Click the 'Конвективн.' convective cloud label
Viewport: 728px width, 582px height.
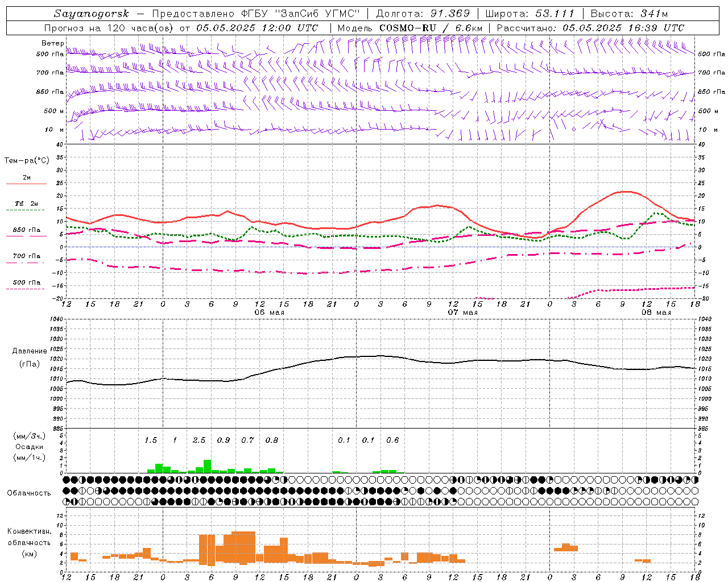[x=30, y=531]
